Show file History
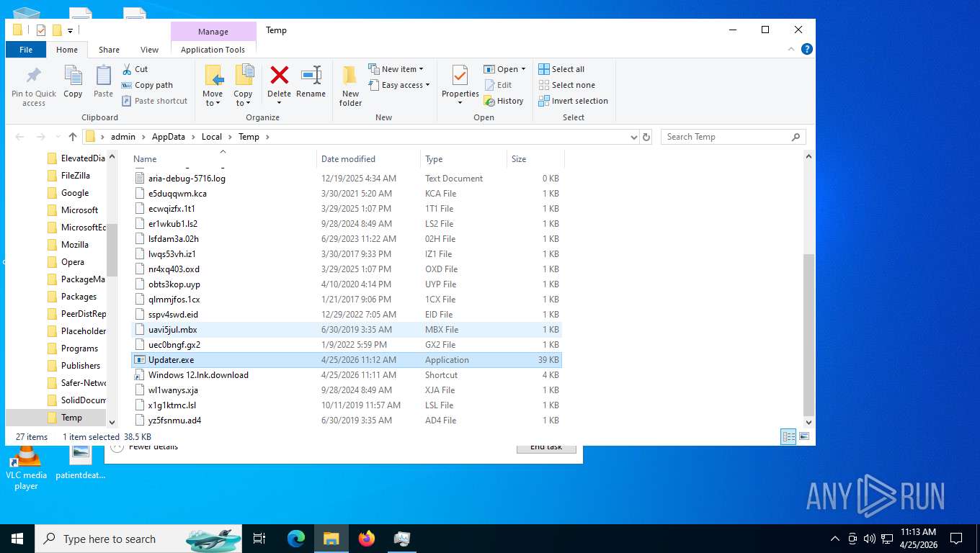980x553 pixels. pyautogui.click(x=504, y=101)
